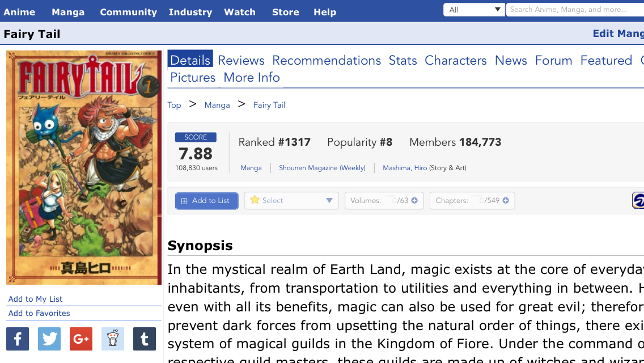Screen dimensions: 644x363
Task: Click Add to Favorites link
Action: 39,313
